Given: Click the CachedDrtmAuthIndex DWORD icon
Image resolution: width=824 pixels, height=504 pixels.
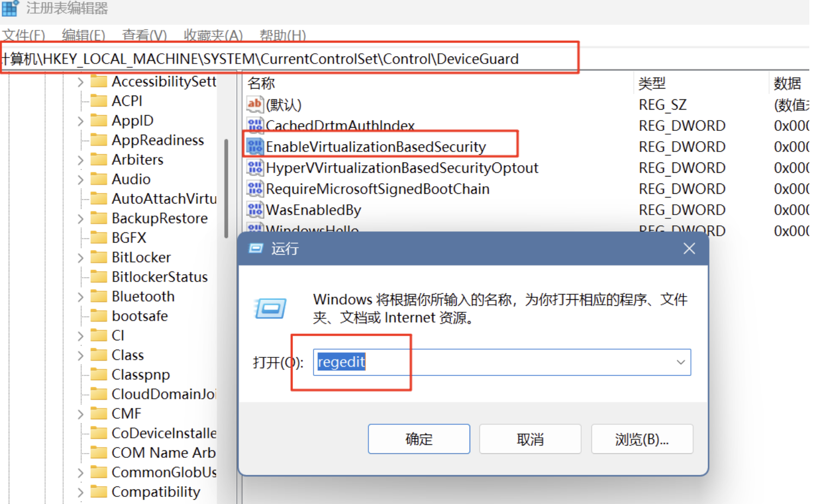Looking at the screenshot, I should 254,125.
